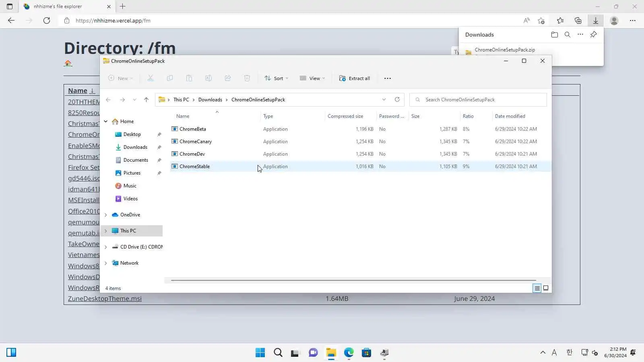Click the Paste icon in Explorer toolbar
The width and height of the screenshot is (644, 362).
point(189,78)
